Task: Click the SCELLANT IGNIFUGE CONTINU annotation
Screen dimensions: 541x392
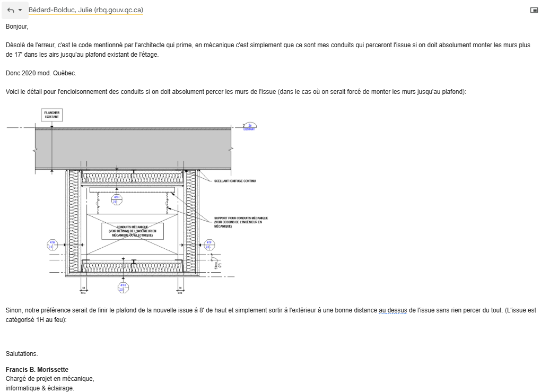Action: pos(235,181)
